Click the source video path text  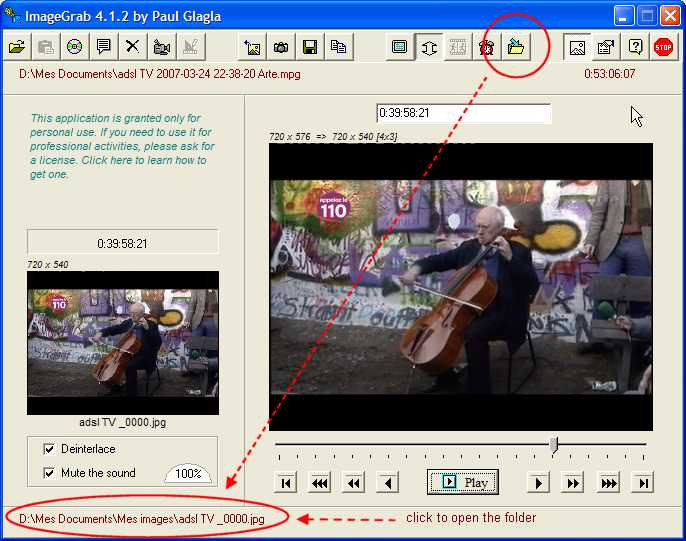[x=160, y=74]
